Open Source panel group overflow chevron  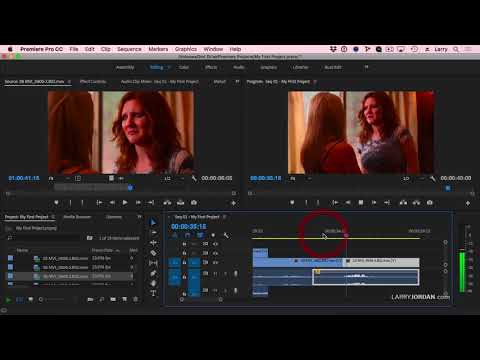(x=237, y=81)
